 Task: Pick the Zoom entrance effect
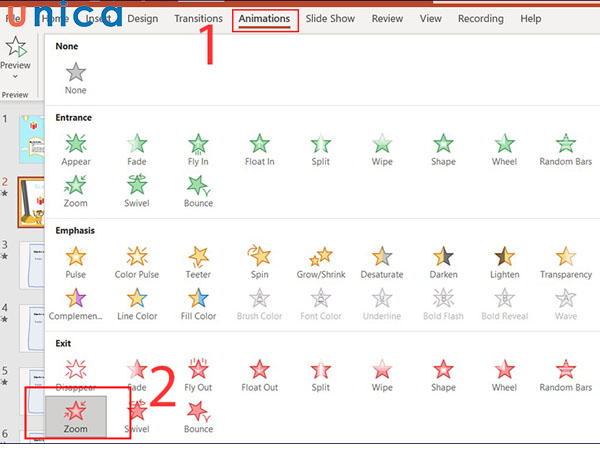[76, 191]
